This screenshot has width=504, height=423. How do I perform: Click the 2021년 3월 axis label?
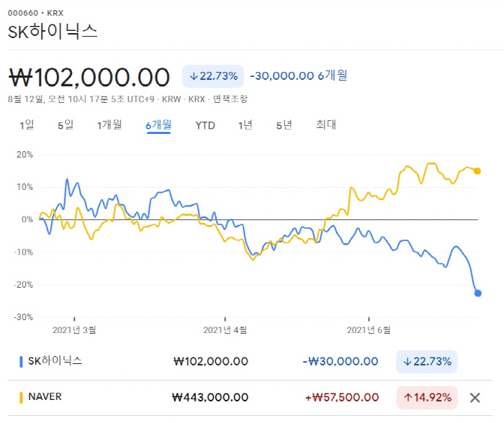tap(74, 330)
